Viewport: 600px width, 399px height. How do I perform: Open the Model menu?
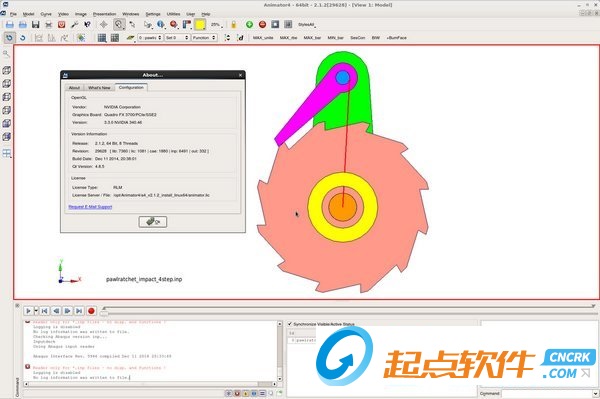[29, 14]
